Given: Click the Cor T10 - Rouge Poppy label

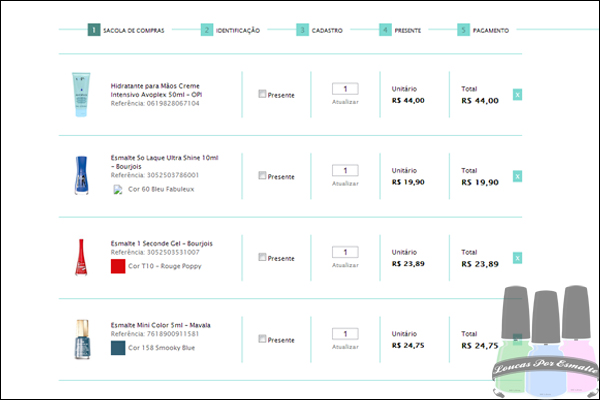Looking at the screenshot, I should click(165, 266).
